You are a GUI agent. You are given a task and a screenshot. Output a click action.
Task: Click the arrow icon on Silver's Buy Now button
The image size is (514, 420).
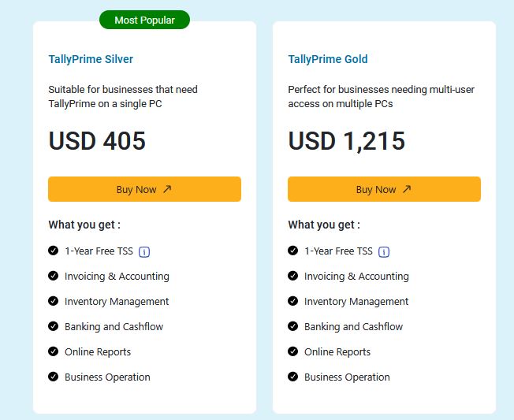167,189
